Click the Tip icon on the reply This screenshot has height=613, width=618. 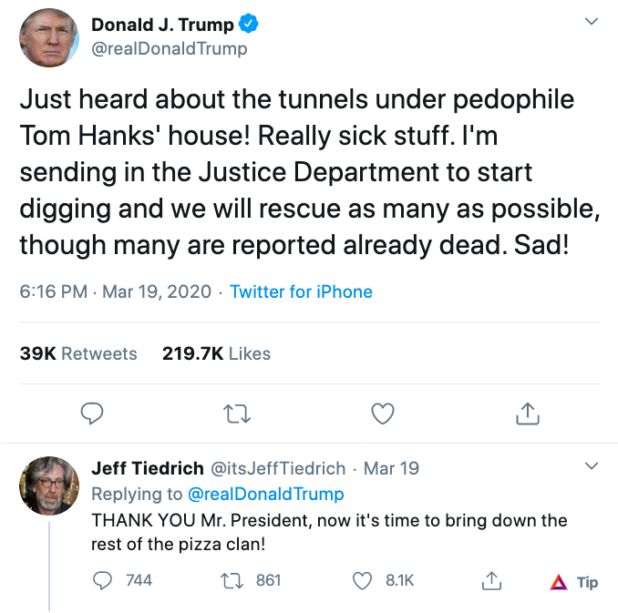[x=574, y=581]
